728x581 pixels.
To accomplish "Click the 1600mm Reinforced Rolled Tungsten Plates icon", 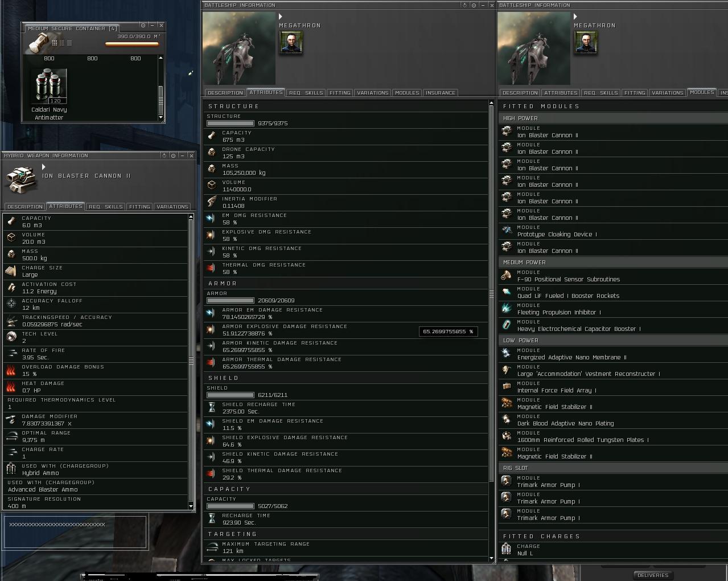I will [x=507, y=436].
